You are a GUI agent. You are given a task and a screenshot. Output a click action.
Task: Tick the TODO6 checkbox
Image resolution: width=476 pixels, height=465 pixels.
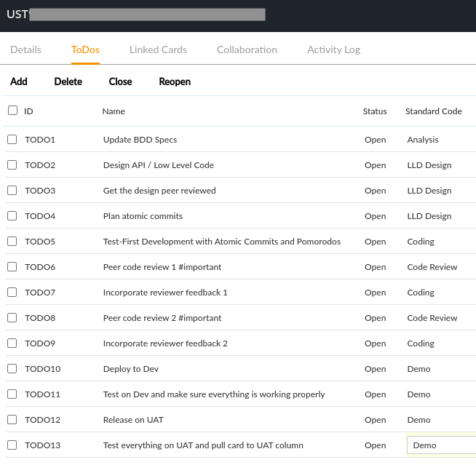[12, 267]
